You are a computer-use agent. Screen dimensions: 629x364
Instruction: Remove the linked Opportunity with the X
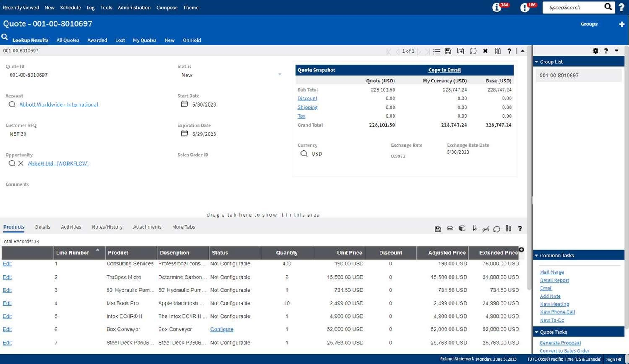pyautogui.click(x=21, y=163)
